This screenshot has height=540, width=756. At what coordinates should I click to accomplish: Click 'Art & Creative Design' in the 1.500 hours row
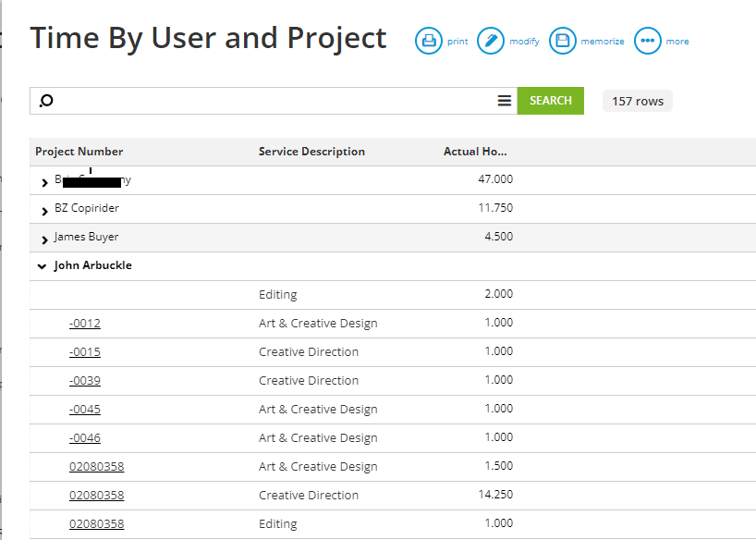click(x=318, y=467)
